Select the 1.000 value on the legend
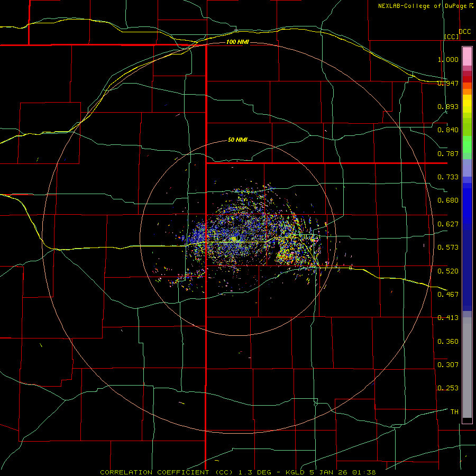The width and height of the screenshot is (476, 476). (x=448, y=59)
